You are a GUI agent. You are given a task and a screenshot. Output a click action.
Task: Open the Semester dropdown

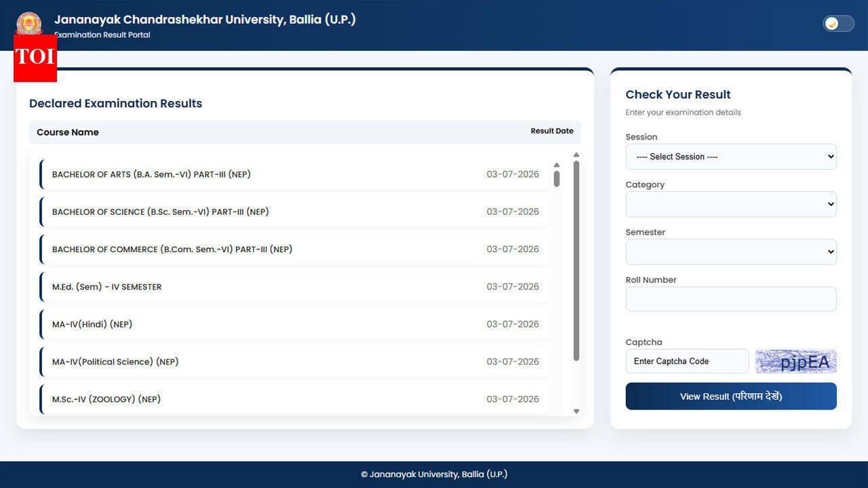(731, 251)
